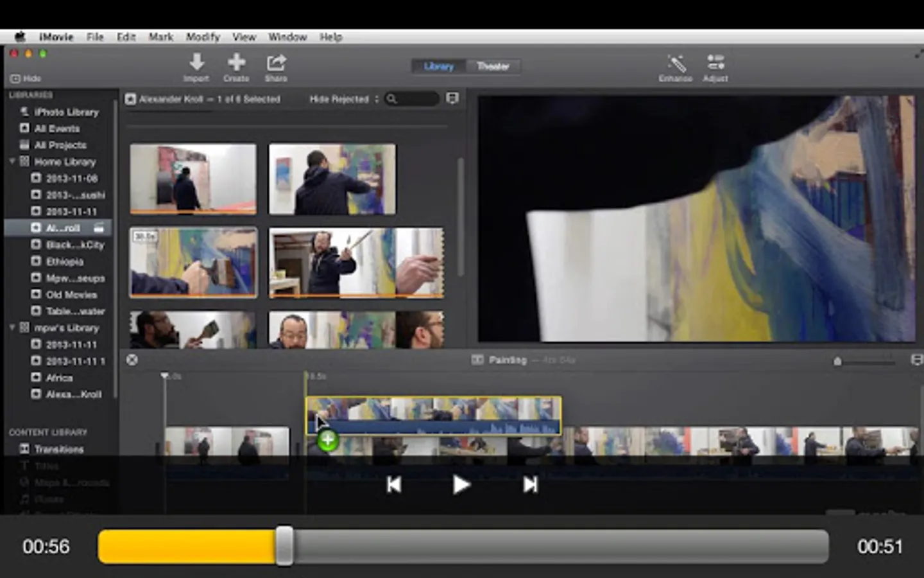Open the clip appearance filmstrip icon
The height and width of the screenshot is (578, 924).
pos(452,98)
